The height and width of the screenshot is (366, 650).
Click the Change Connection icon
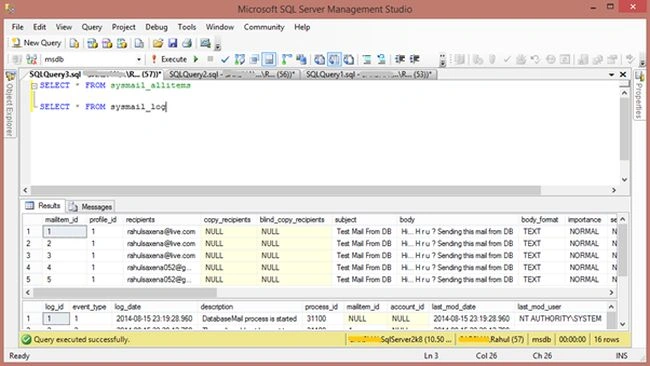click(x=32, y=59)
